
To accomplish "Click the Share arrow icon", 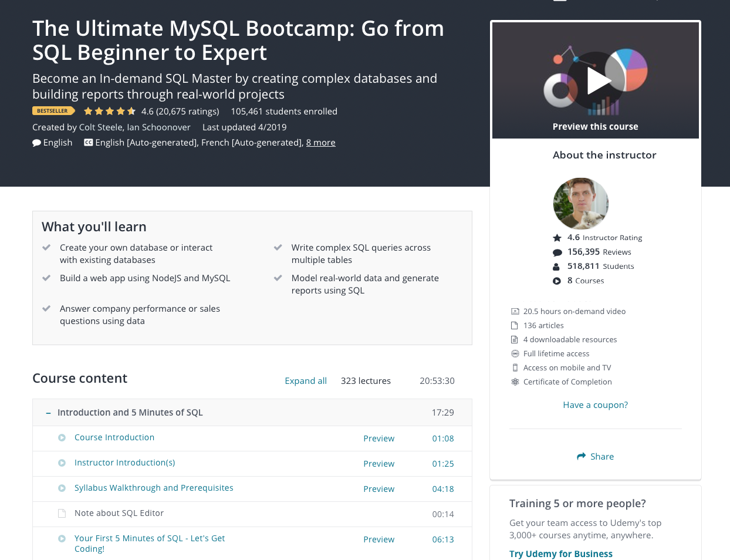I will click(581, 457).
